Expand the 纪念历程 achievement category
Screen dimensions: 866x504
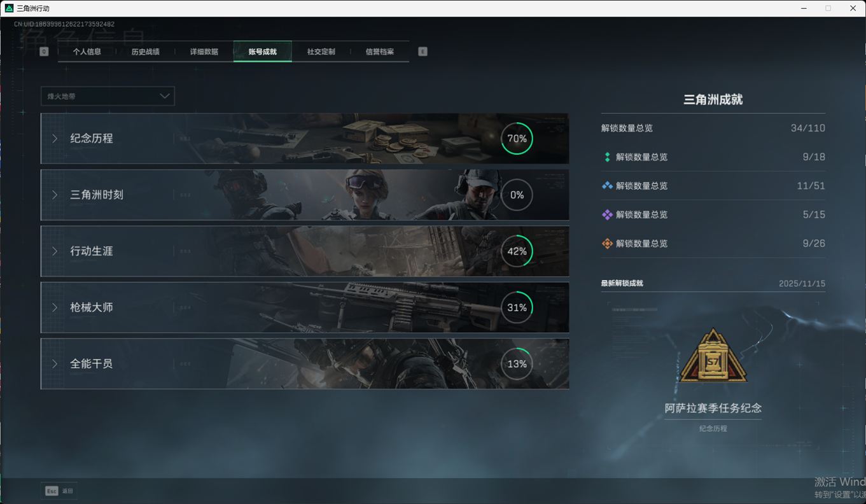pos(92,139)
